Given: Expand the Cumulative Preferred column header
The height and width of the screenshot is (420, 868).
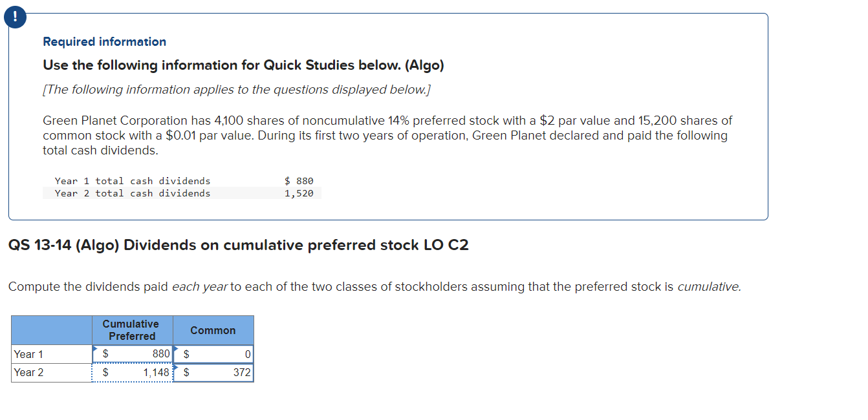Looking at the screenshot, I should [x=132, y=330].
